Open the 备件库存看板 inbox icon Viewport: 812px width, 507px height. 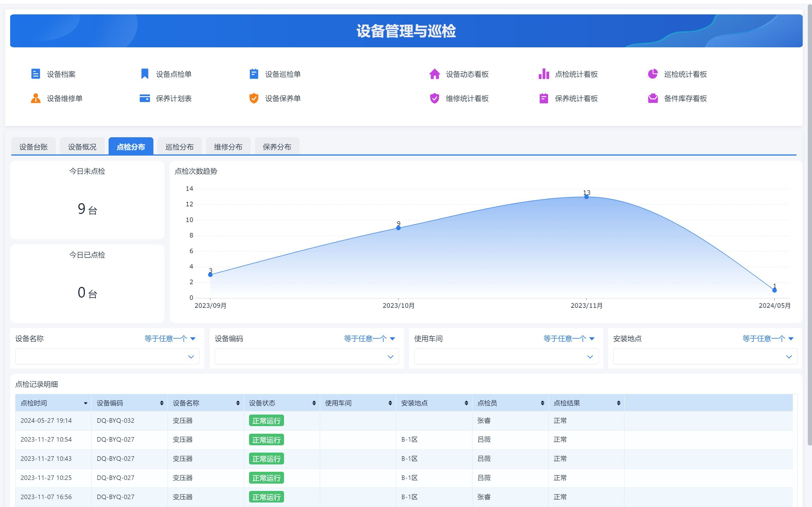(653, 98)
